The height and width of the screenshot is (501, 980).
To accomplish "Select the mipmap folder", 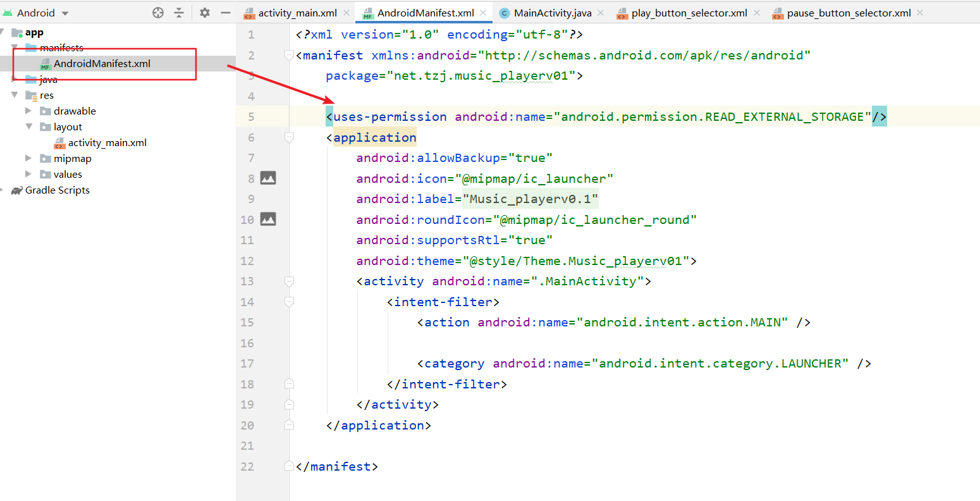I will point(72,159).
